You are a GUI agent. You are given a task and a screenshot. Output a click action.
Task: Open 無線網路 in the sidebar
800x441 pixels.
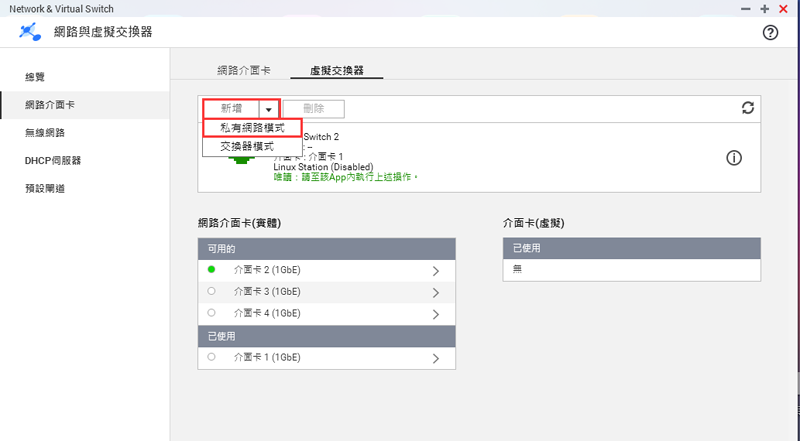pyautogui.click(x=45, y=132)
